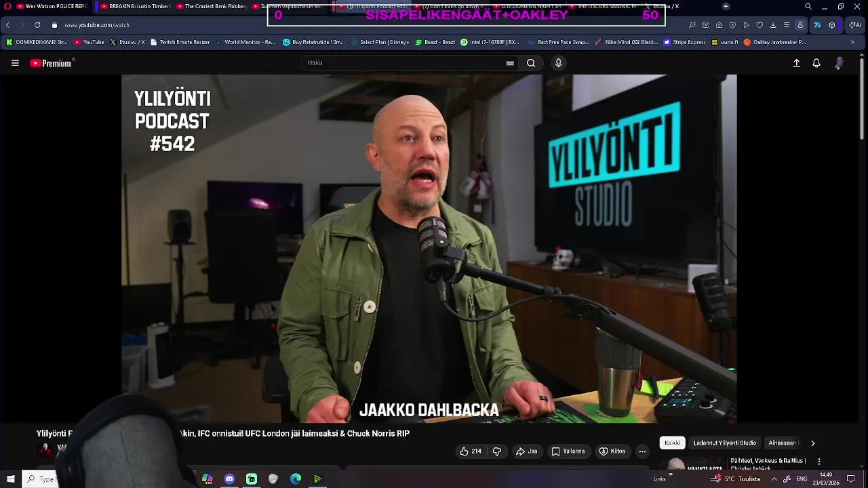Open YouTube upload/create icon
The width and height of the screenshot is (868, 488).
point(796,63)
